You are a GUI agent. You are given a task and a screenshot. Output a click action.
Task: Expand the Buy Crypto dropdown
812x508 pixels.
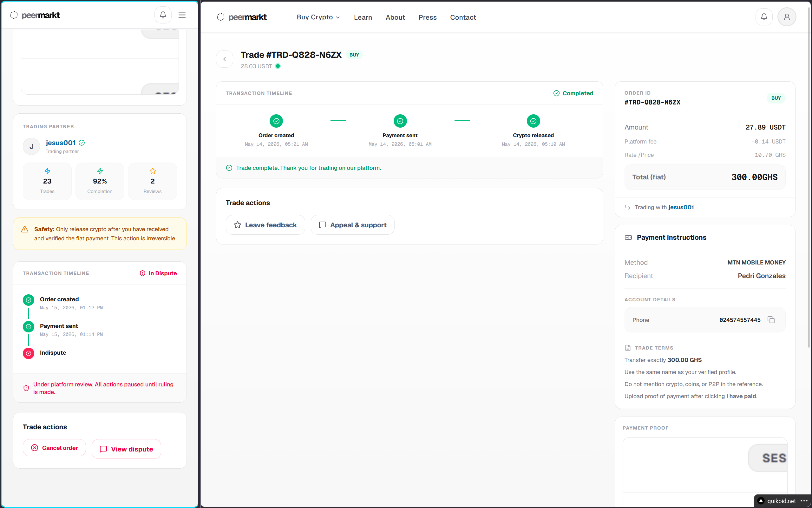pyautogui.click(x=318, y=17)
